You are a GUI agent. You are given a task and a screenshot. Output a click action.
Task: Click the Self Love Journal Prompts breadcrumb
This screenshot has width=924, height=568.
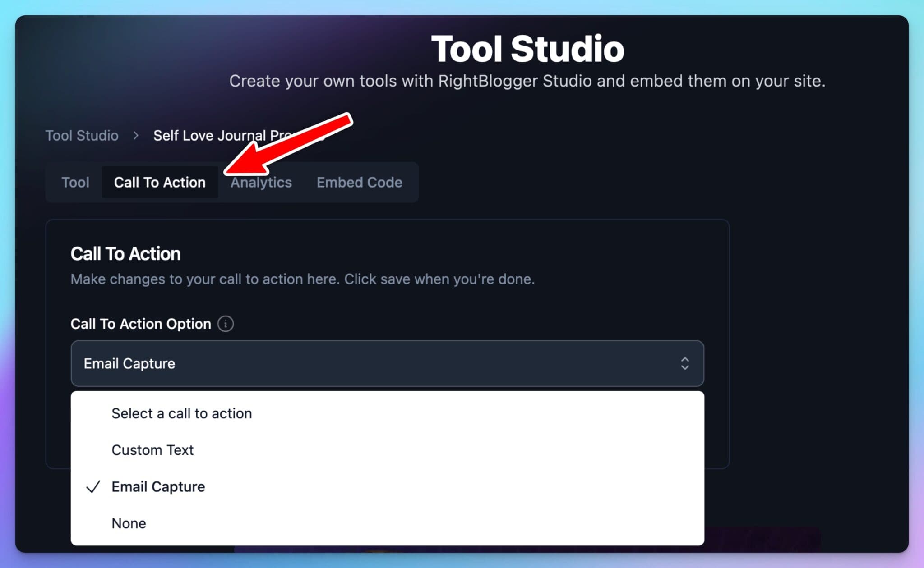pyautogui.click(x=203, y=135)
